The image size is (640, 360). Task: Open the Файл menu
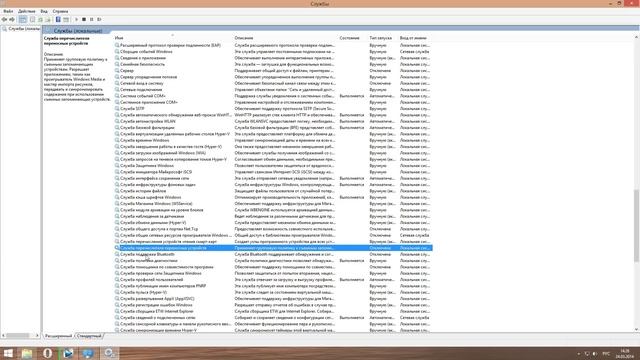click(x=8, y=11)
